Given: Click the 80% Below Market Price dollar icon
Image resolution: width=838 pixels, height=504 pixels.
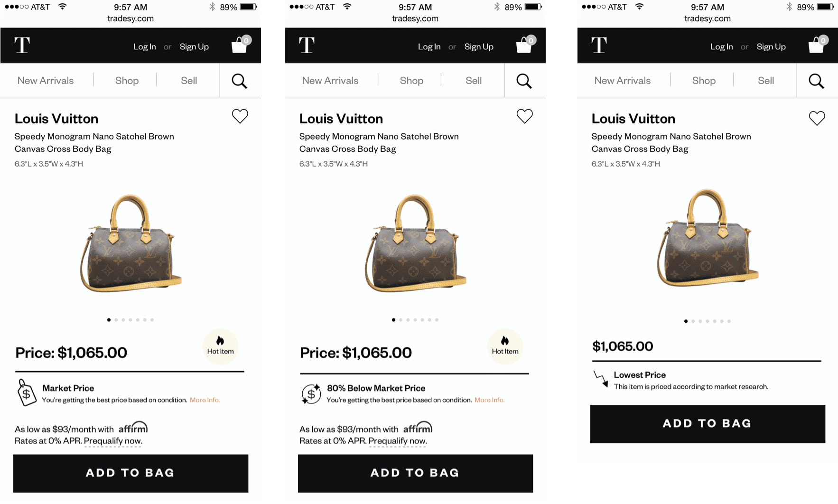Looking at the screenshot, I should [311, 394].
